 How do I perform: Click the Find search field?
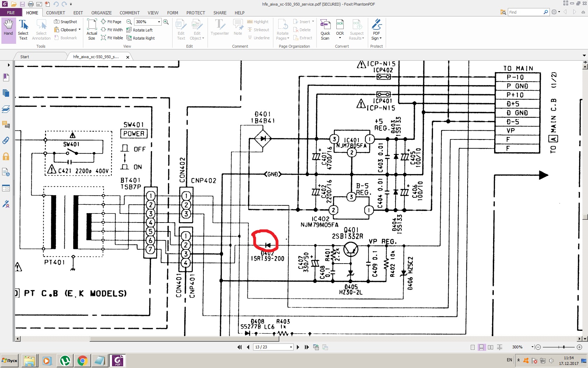point(525,12)
